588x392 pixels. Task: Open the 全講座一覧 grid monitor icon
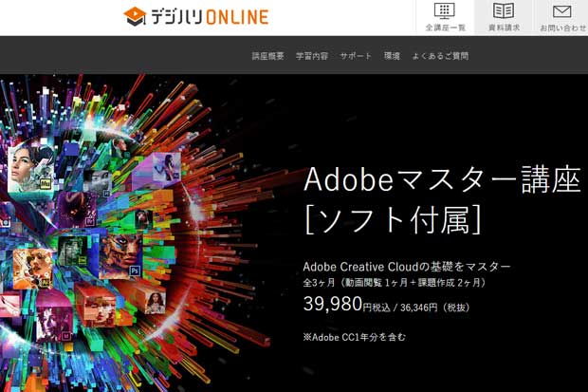[445, 11]
